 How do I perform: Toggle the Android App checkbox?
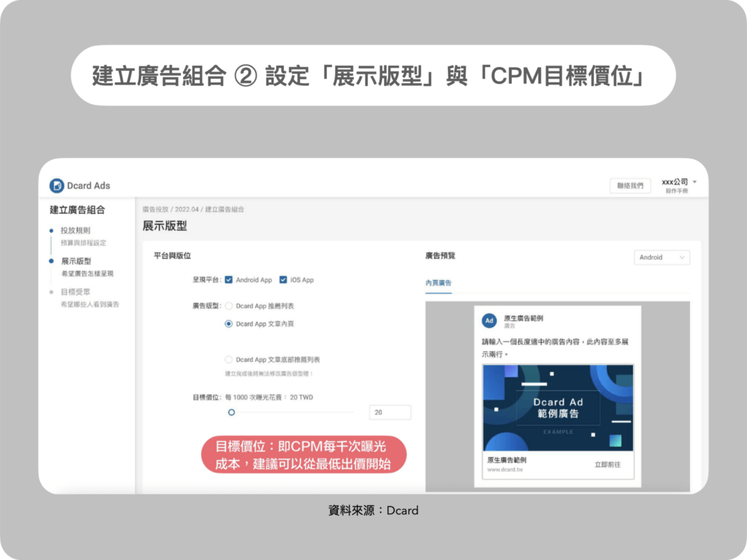click(x=228, y=279)
